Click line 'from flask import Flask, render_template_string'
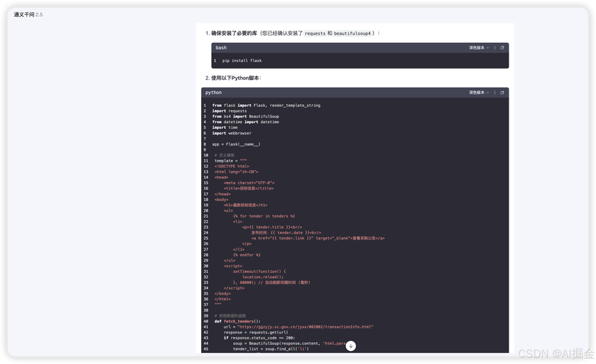Viewport: 596px width, 364px height. tap(266, 106)
